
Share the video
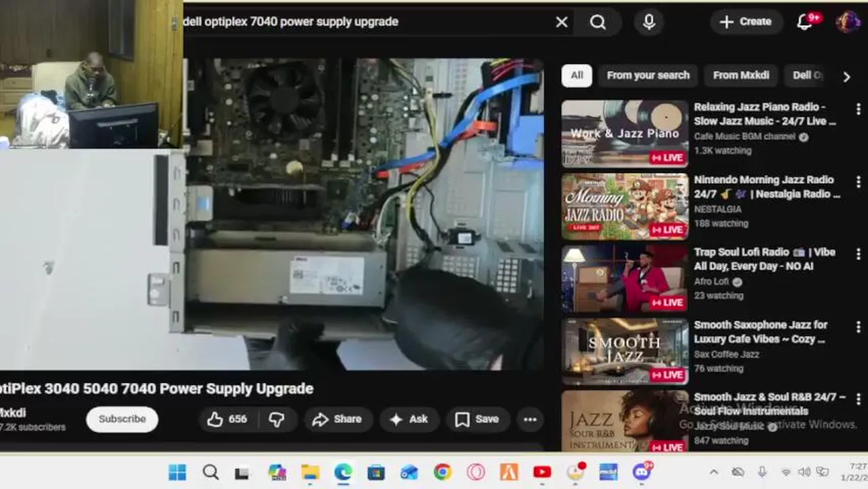[x=338, y=420]
